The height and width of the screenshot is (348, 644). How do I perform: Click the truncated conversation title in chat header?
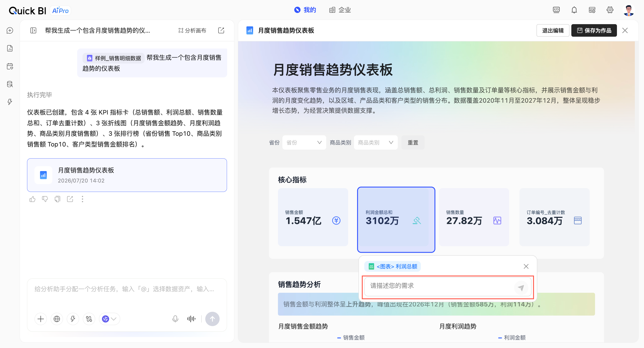click(97, 30)
